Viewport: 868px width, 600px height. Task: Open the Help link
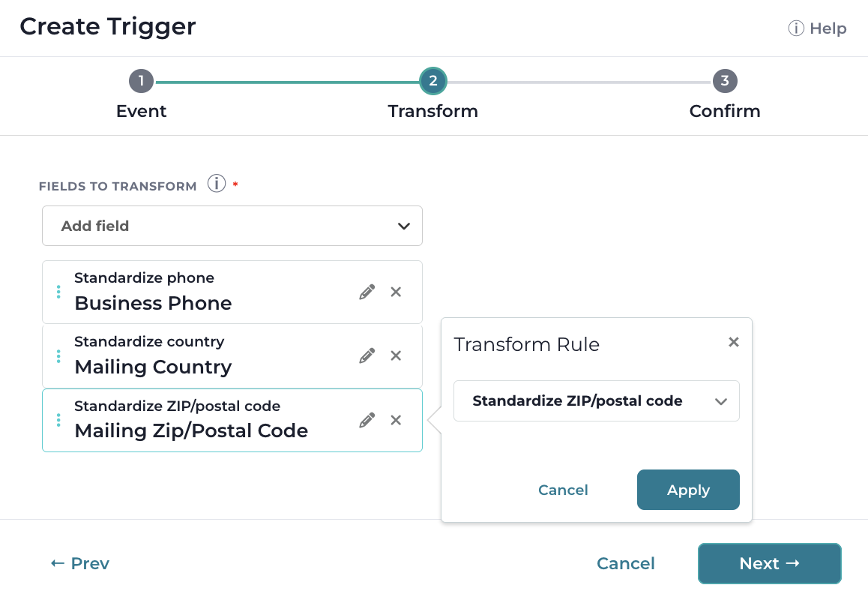point(818,28)
